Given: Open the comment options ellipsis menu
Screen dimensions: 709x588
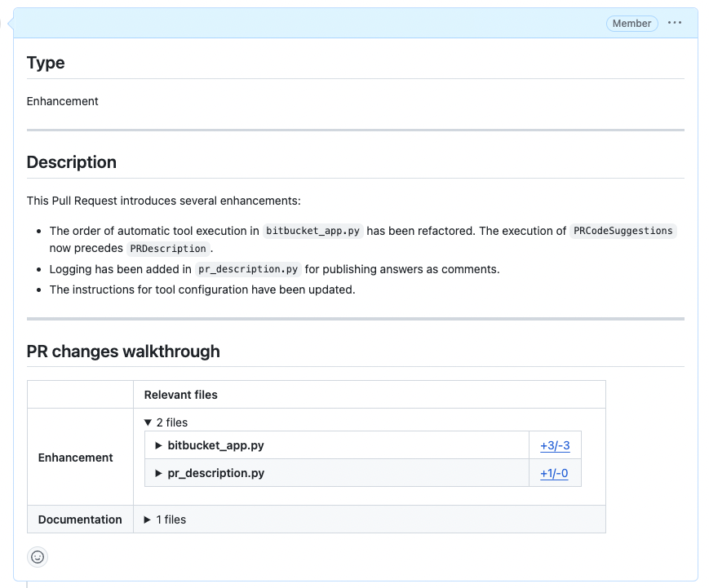Looking at the screenshot, I should 674,23.
